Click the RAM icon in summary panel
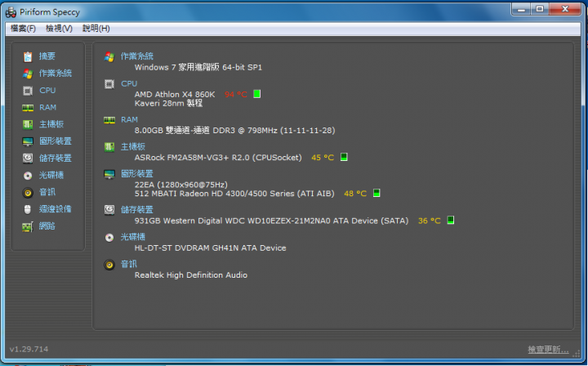Screen dimensions: 588x366 click(x=109, y=120)
